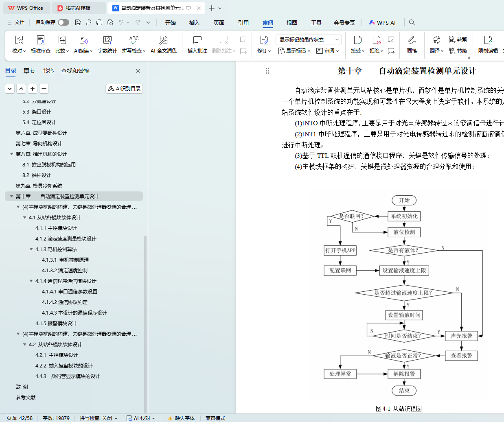This screenshot has height=422, width=504.
Task: Click the AI识别目录 button
Action: tap(124, 89)
